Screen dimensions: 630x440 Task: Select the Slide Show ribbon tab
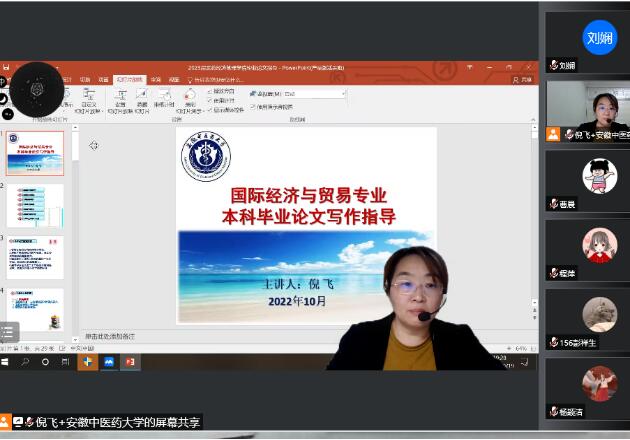coord(128,79)
